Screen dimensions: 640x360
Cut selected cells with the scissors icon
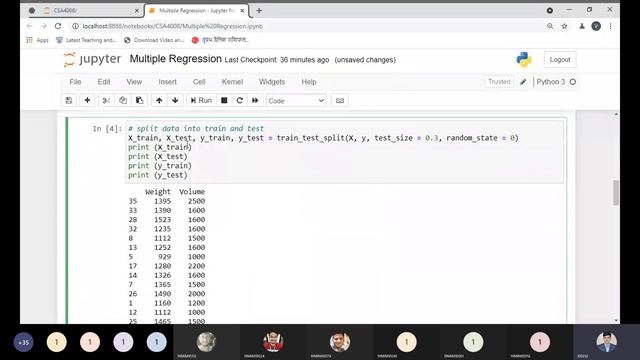pos(106,100)
